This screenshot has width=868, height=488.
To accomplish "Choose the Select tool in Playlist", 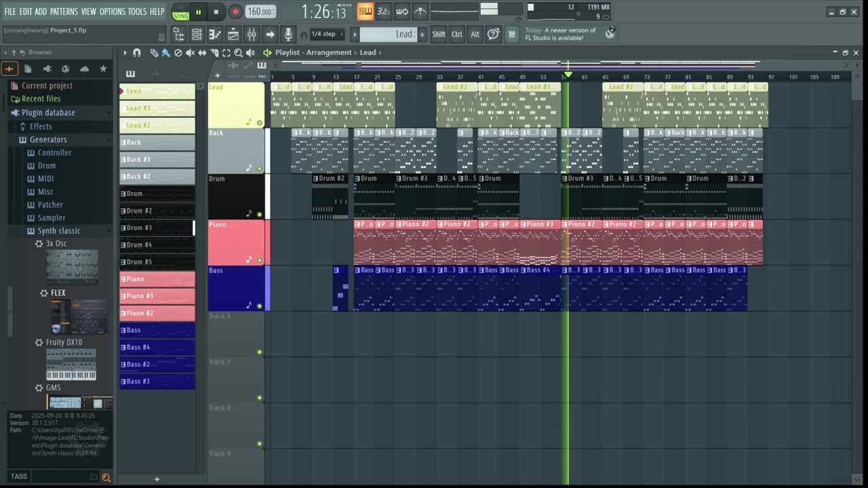I will coord(226,52).
